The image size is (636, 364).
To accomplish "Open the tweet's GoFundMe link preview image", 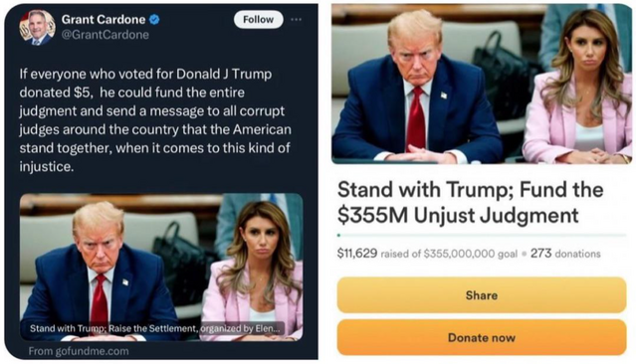I will (x=161, y=267).
